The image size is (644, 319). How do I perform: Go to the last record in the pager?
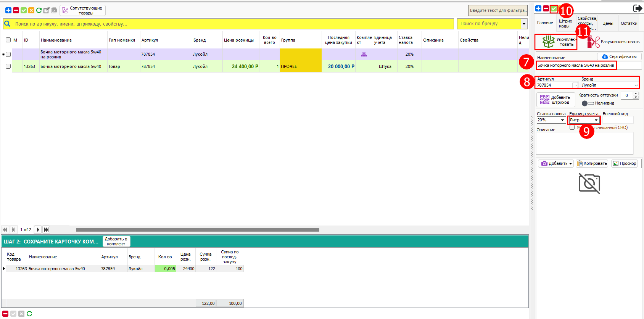click(46, 230)
